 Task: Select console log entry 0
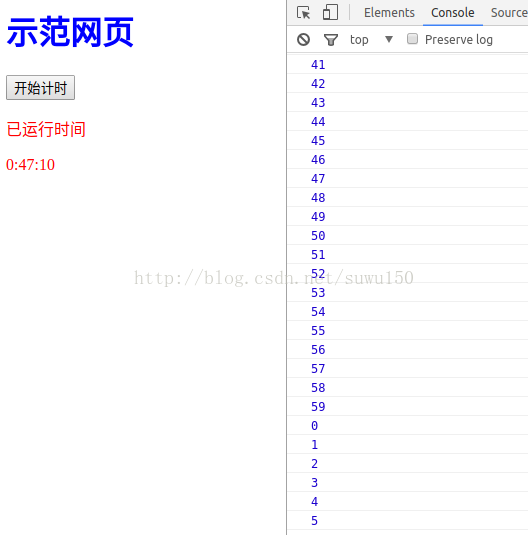(408, 425)
